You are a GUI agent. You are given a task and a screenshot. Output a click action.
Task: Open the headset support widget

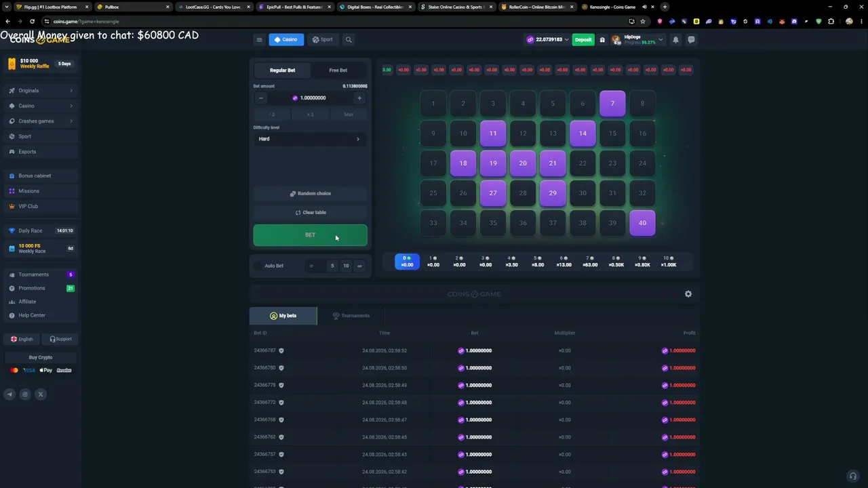point(853,476)
